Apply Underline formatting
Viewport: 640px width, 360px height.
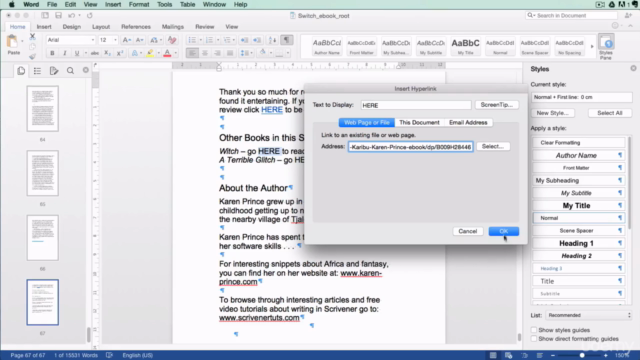(76, 53)
